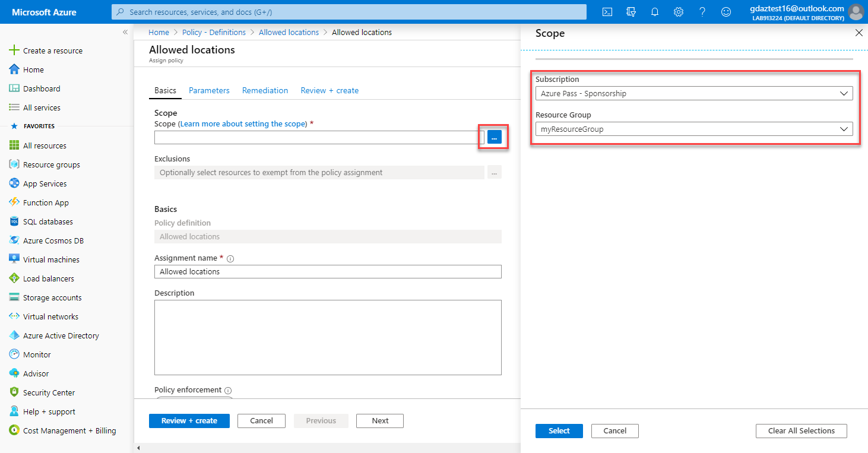This screenshot has width=868, height=453.
Task: Click the Azure Cosmos DB icon
Action: 14,240
